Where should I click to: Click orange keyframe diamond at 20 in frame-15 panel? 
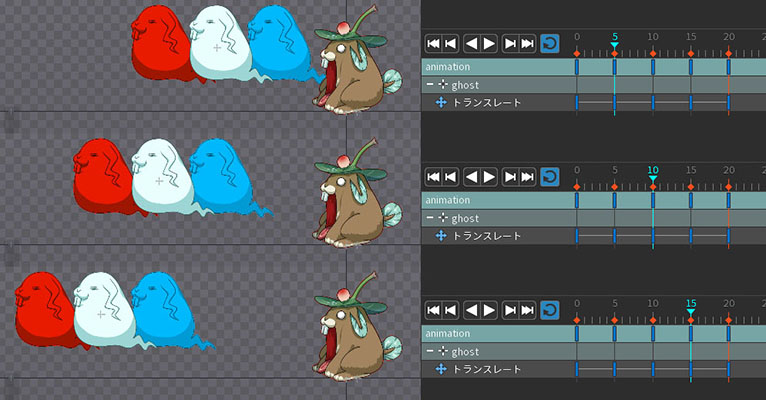pyautogui.click(x=729, y=320)
